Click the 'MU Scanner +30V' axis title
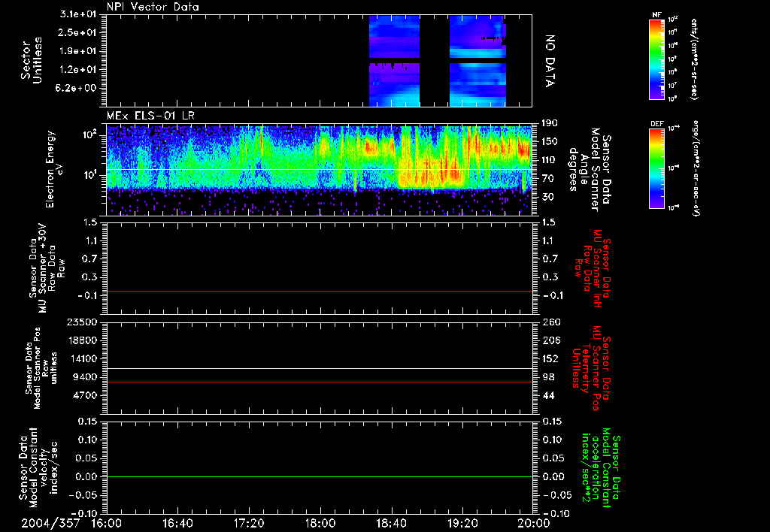 click(47, 268)
